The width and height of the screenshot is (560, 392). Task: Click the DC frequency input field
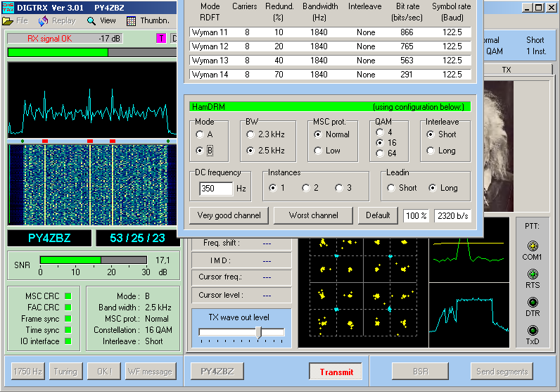pyautogui.click(x=215, y=189)
